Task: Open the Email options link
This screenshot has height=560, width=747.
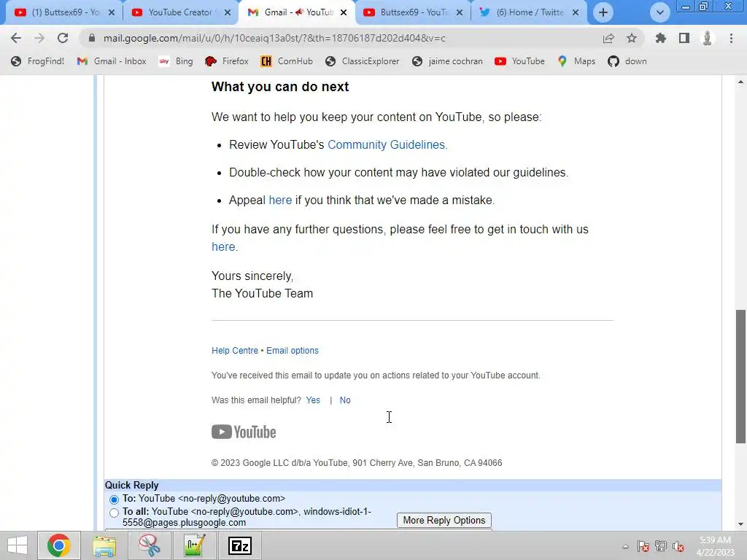Action: pyautogui.click(x=292, y=351)
